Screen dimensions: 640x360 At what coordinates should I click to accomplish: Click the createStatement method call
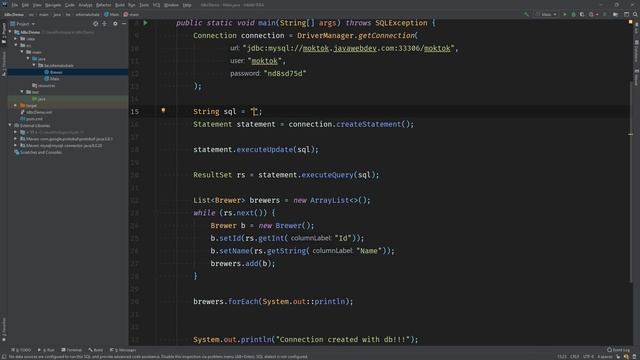(x=369, y=124)
